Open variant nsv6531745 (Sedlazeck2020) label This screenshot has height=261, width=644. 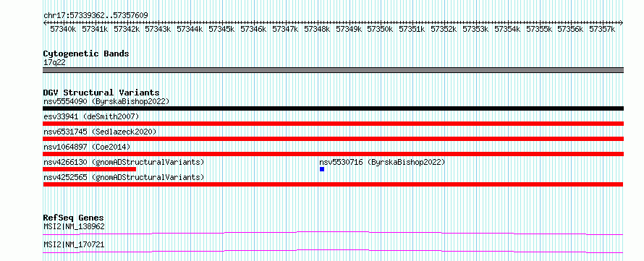(x=100, y=132)
